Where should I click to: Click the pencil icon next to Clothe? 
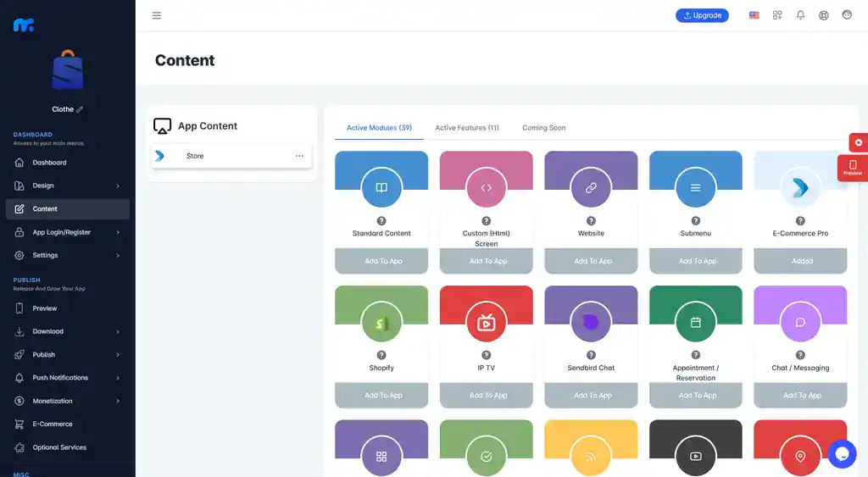81,109
